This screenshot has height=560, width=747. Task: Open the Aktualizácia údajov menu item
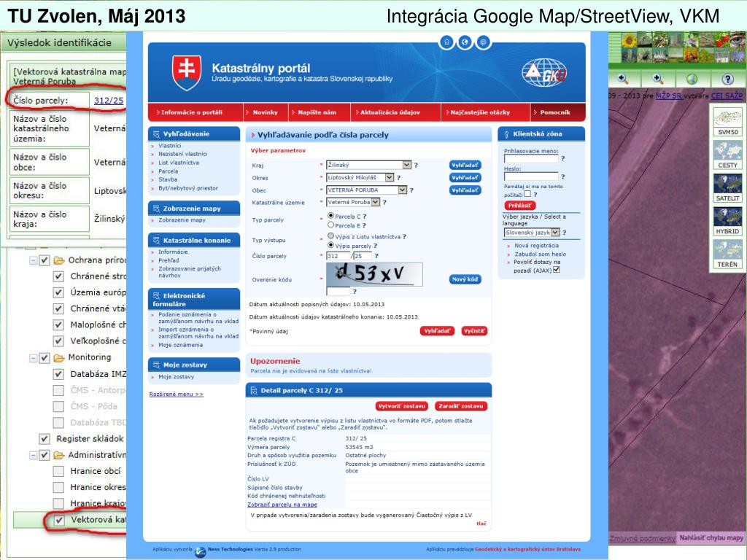tap(390, 112)
